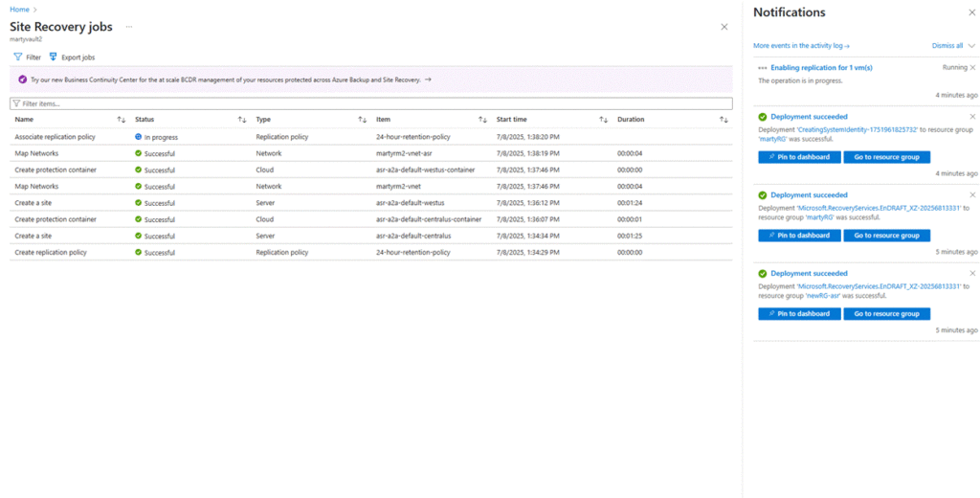Expand the Dismiss all chevron dropdown
The image size is (980, 498).
click(971, 45)
